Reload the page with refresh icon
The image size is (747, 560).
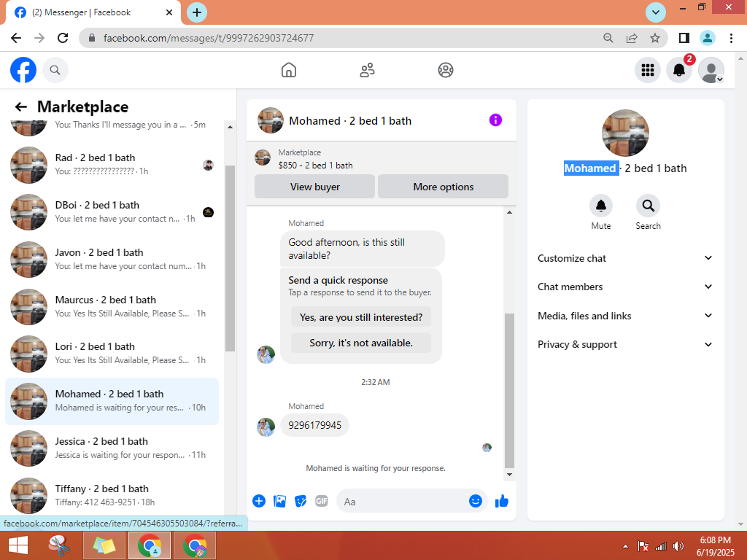pos(63,38)
